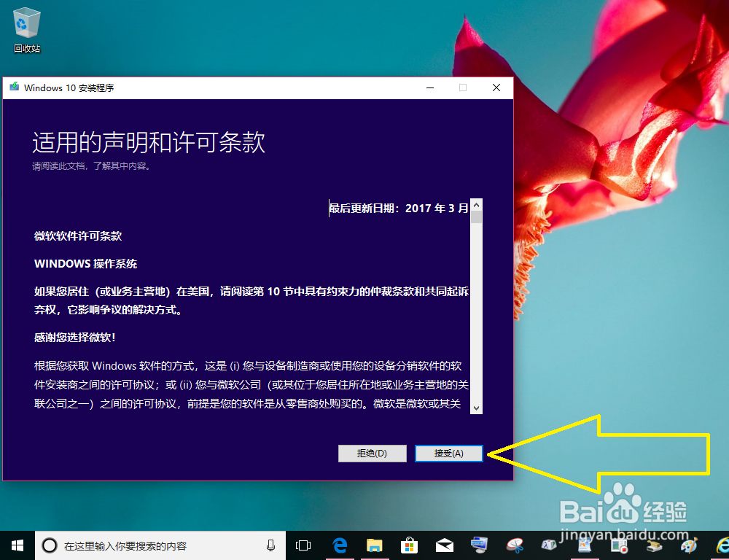This screenshot has width=729, height=560.
Task: Click 拒绝(D) to decline the license
Action: 372,453
